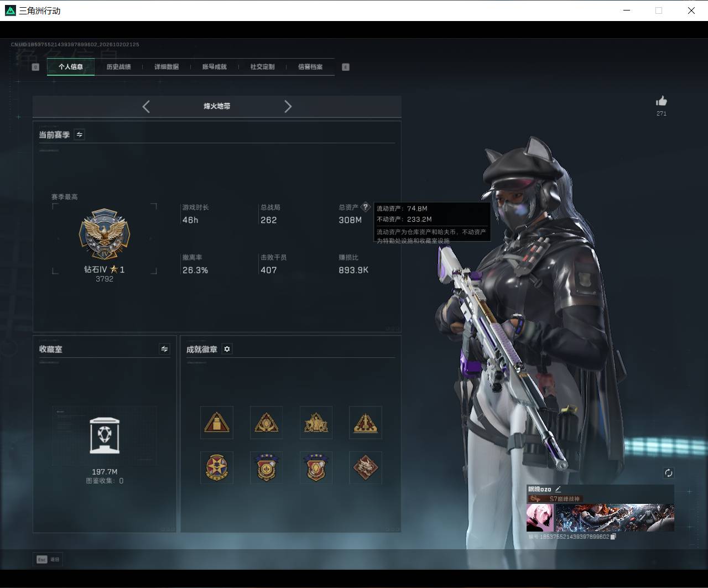Viewport: 708px width, 588px height.
Task: Go to previous mode with left chevron
Action: (146, 107)
